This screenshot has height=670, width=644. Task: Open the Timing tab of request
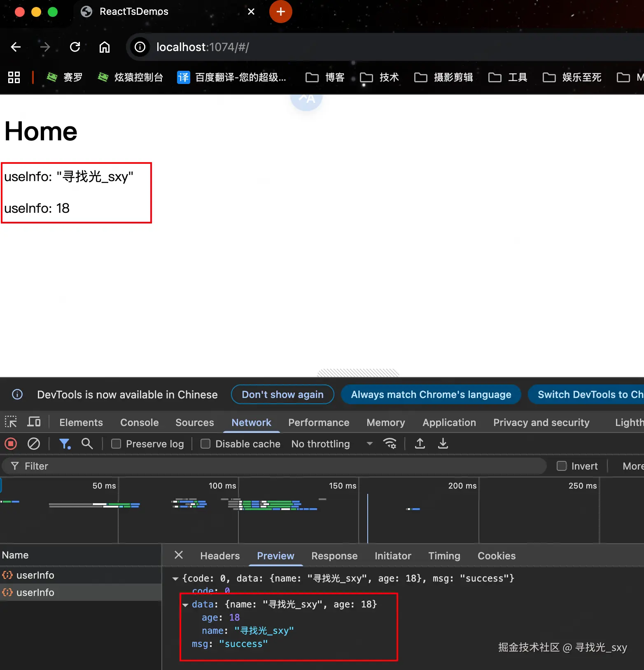(x=444, y=556)
